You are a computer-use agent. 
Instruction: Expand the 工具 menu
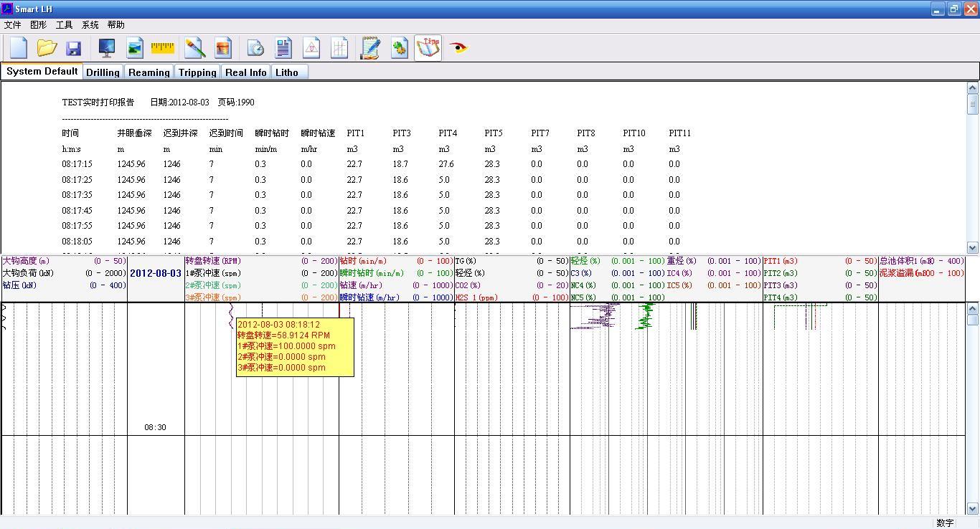pyautogui.click(x=64, y=25)
